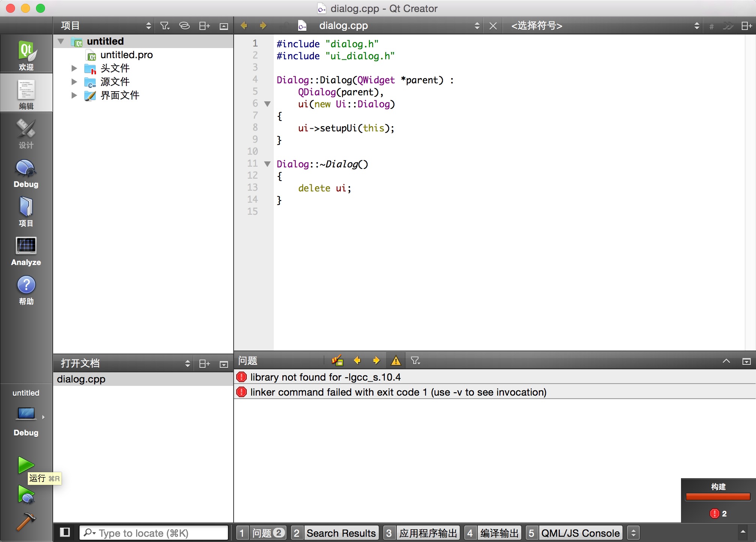Click the red build progress bar
The image size is (756, 542).
(x=718, y=497)
